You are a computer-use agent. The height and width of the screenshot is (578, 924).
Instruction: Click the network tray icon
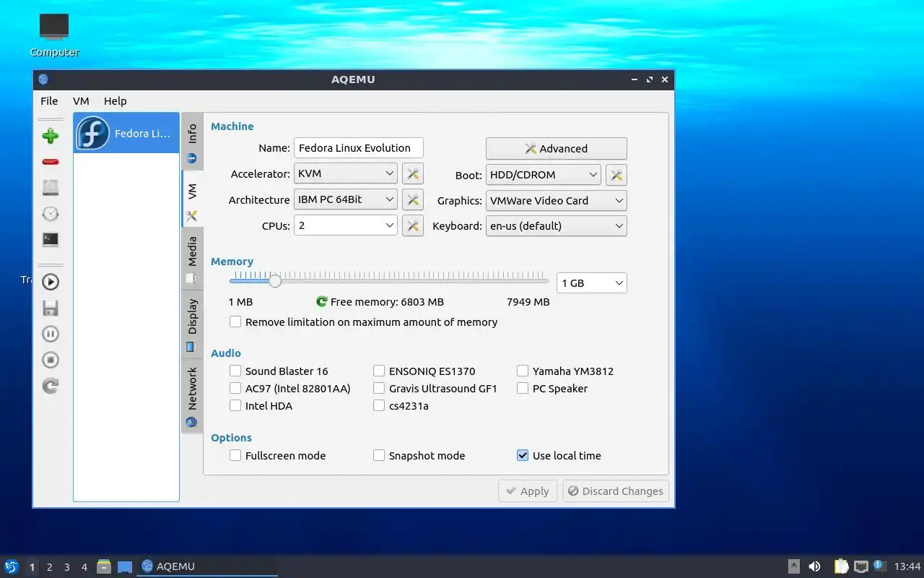[x=860, y=566]
